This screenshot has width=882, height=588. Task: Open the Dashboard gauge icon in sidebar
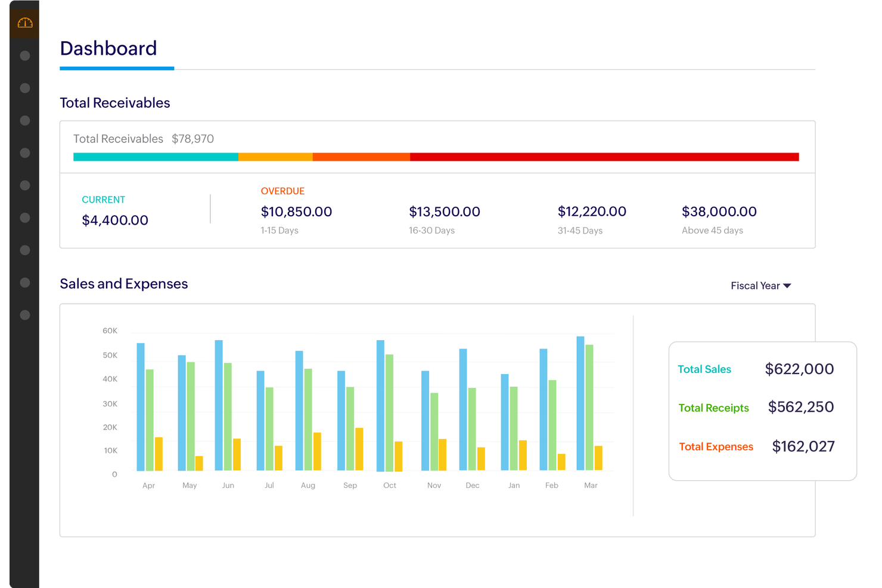[24, 22]
